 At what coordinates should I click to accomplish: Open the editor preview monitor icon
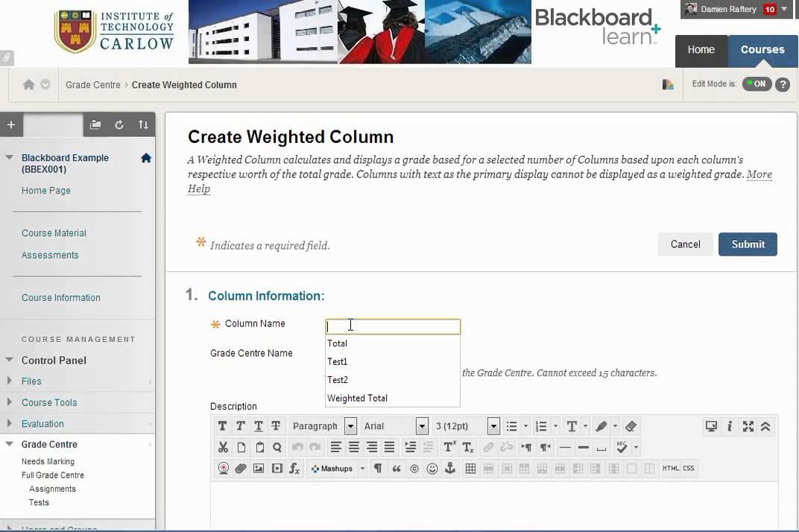711,426
